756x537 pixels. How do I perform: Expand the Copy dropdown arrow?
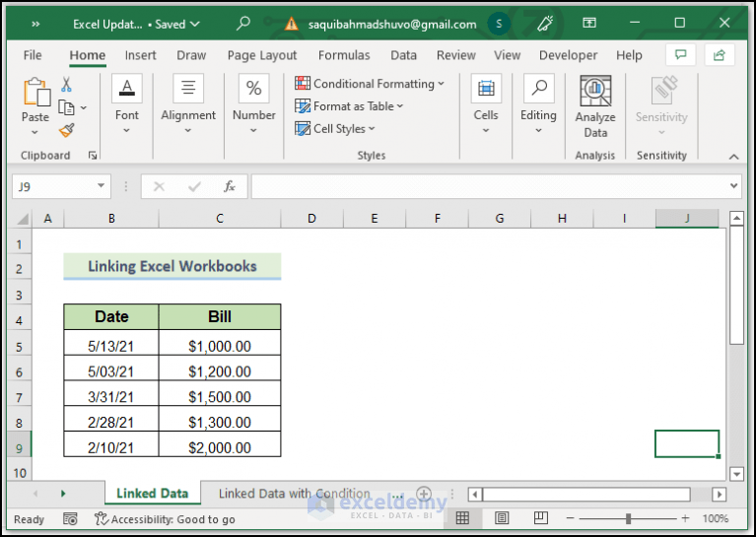84,107
